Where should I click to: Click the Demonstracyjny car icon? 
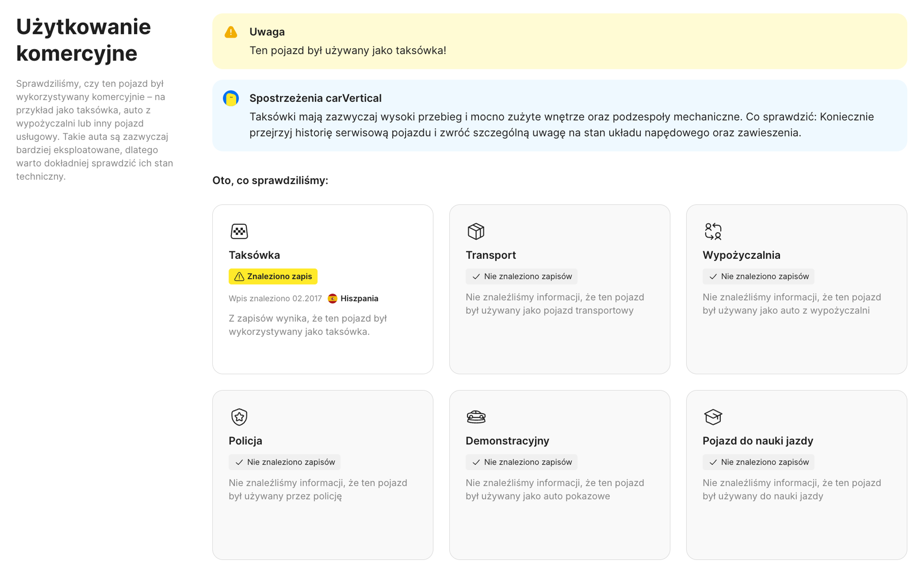[x=476, y=417]
